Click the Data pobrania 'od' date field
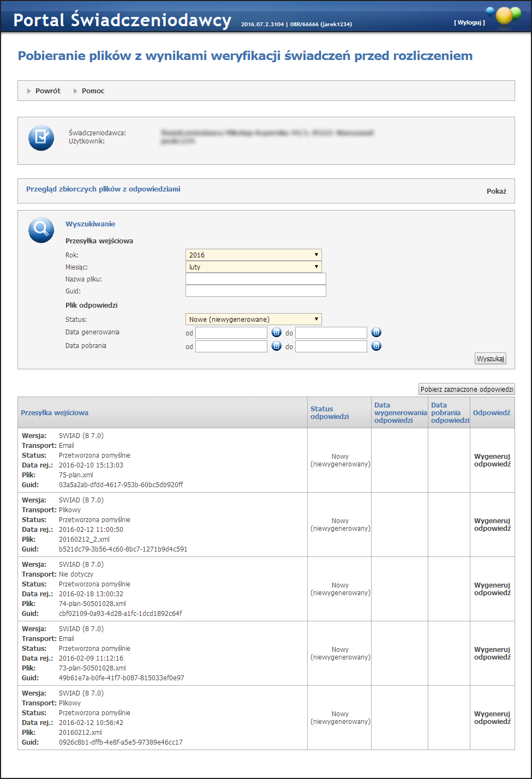The image size is (532, 779). coord(231,346)
